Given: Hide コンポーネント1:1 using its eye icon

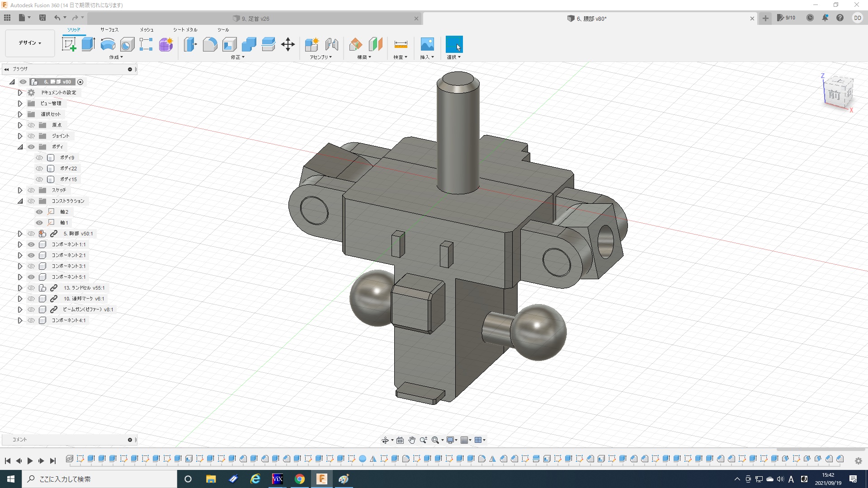Looking at the screenshot, I should tap(31, 244).
